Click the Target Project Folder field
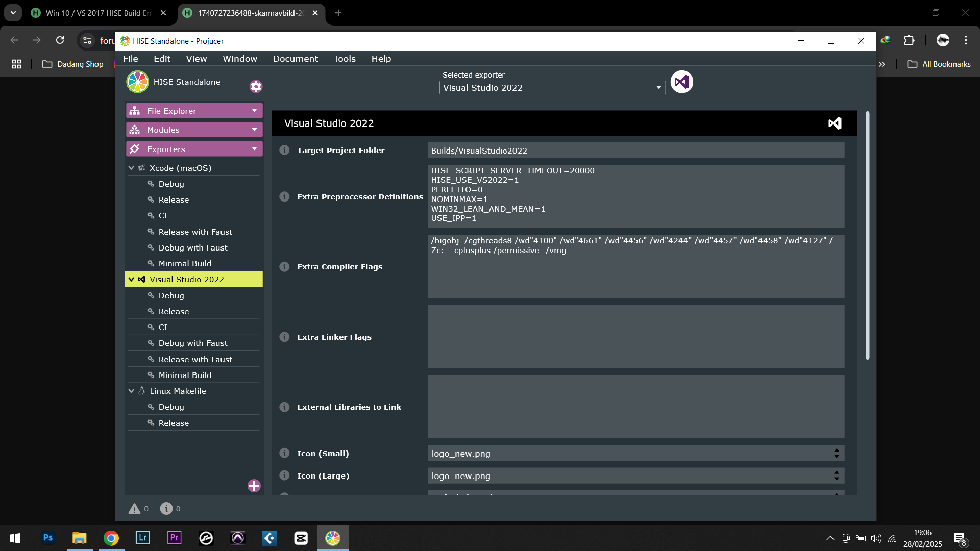Viewport: 980px width, 551px height. coord(636,151)
